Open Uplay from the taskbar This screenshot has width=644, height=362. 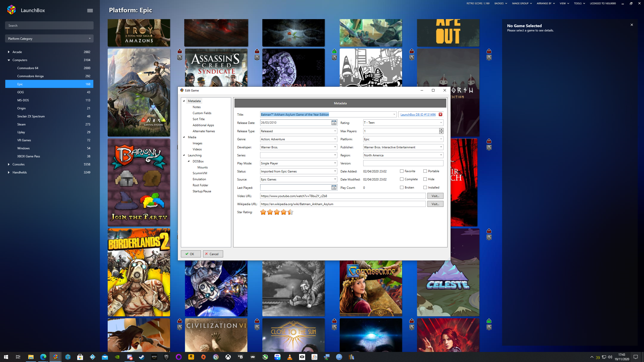[x=216, y=357]
